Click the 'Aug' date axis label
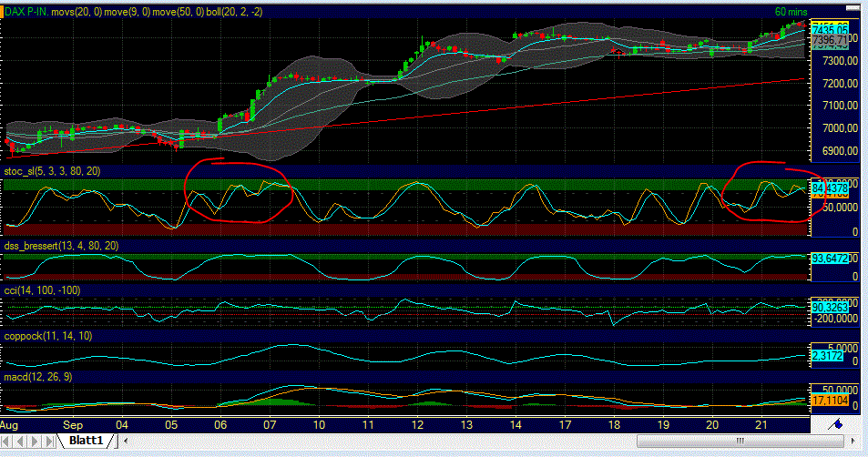Viewport: 868px width, 457px height. tap(9, 425)
